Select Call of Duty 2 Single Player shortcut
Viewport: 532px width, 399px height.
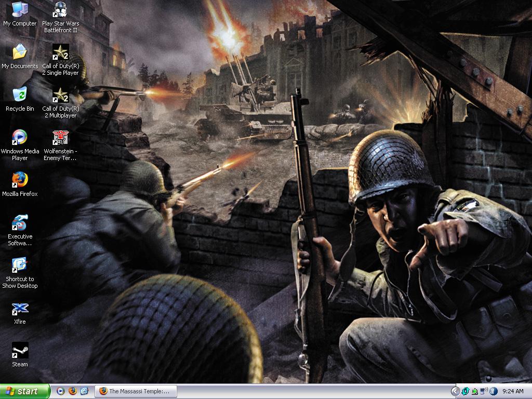coord(60,60)
